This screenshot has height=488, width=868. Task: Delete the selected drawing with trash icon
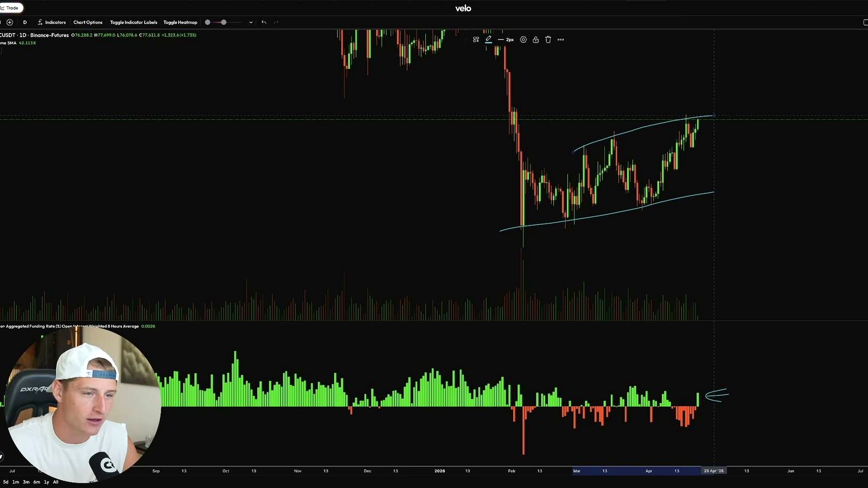pyautogui.click(x=548, y=40)
